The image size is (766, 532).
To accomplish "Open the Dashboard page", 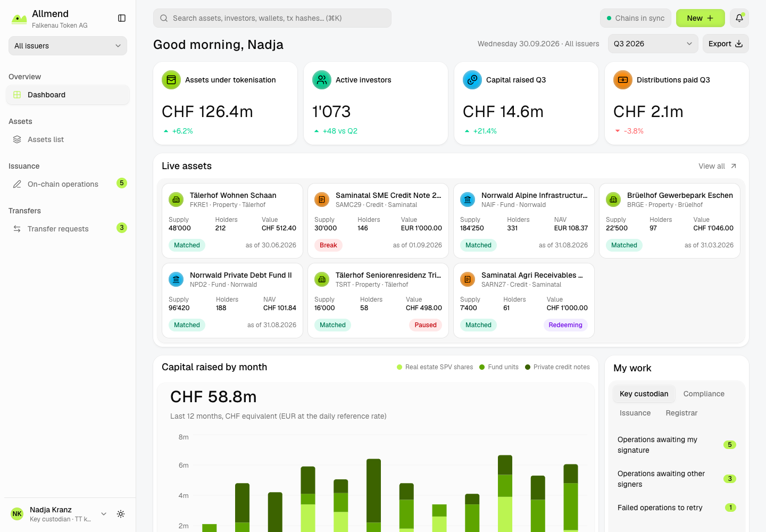I will click(x=68, y=95).
